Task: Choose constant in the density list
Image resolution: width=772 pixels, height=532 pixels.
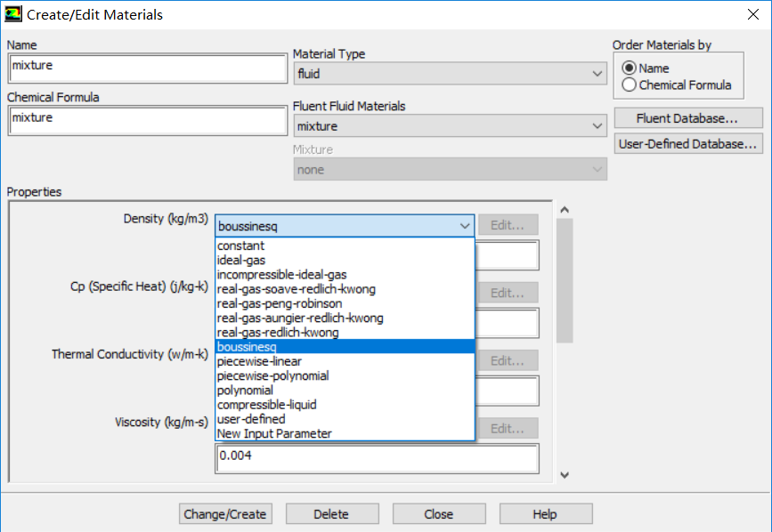Action: pyautogui.click(x=240, y=246)
